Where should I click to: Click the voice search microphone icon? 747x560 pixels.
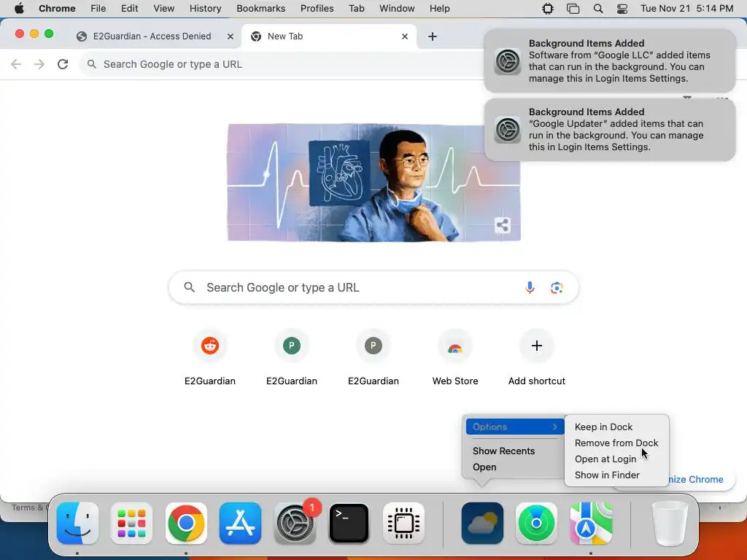pyautogui.click(x=530, y=287)
